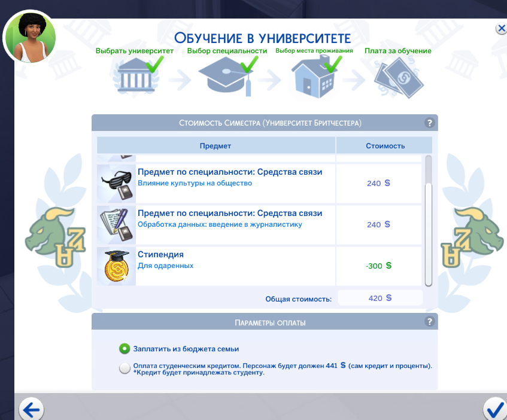Select the money tuition payment step icon

tap(399, 78)
